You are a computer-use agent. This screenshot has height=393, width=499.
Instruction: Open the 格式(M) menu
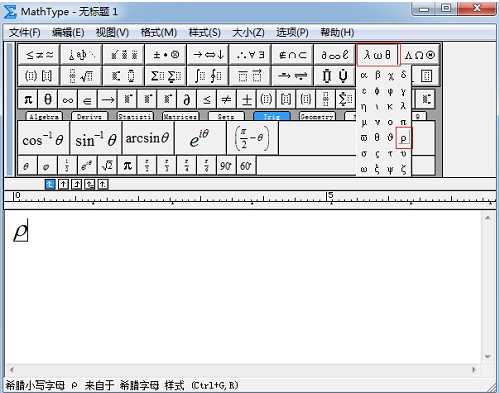pyautogui.click(x=158, y=32)
